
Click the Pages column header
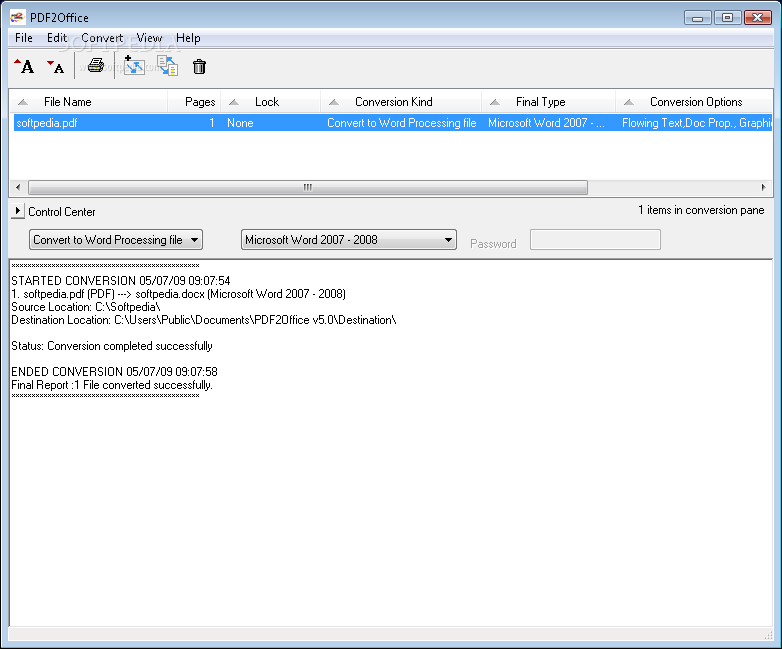(x=194, y=102)
